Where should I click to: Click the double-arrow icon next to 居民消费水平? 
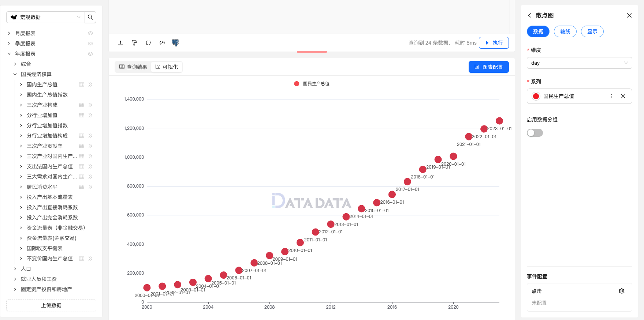(x=90, y=187)
